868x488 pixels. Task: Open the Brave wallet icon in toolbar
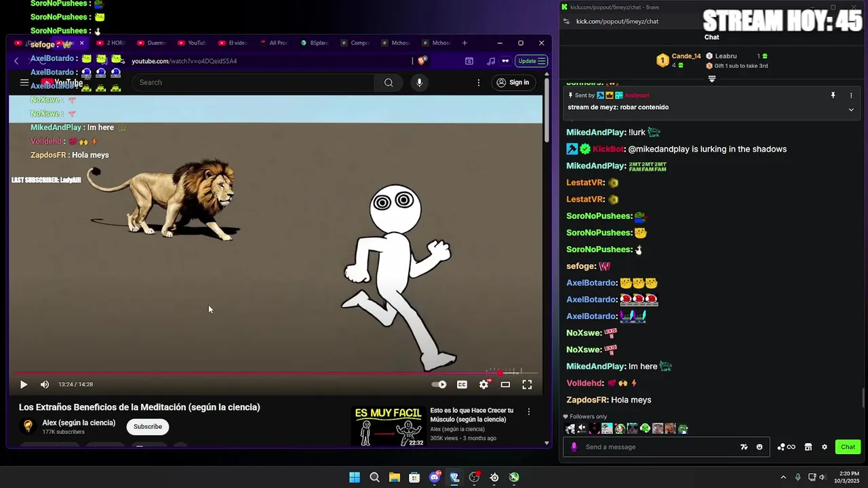point(469,61)
